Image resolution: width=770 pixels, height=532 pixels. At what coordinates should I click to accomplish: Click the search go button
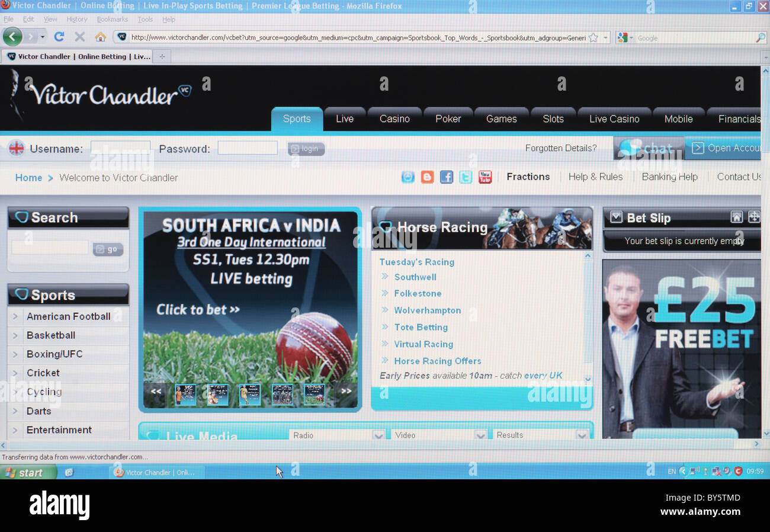pos(108,249)
